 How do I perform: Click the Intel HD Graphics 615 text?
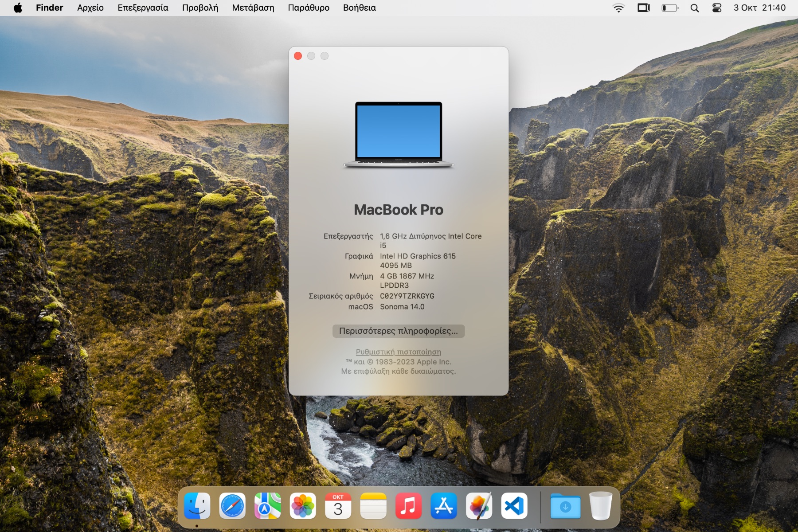click(418, 256)
